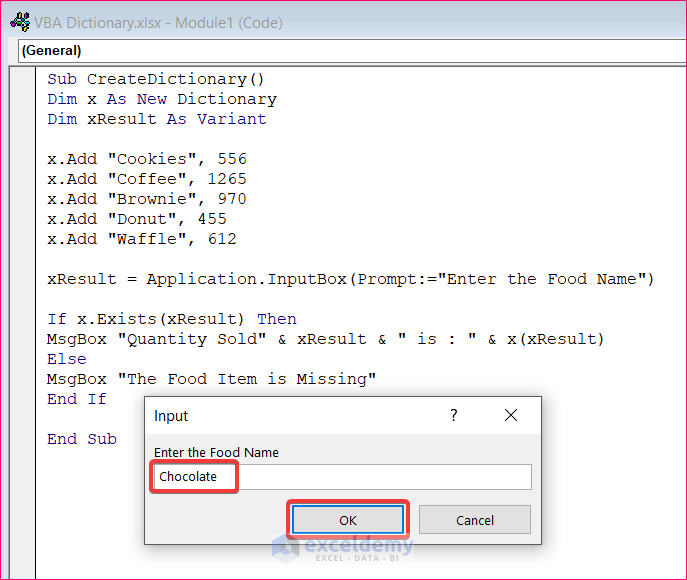
Task: Click the Dim xResult As Variant line
Action: (157, 119)
